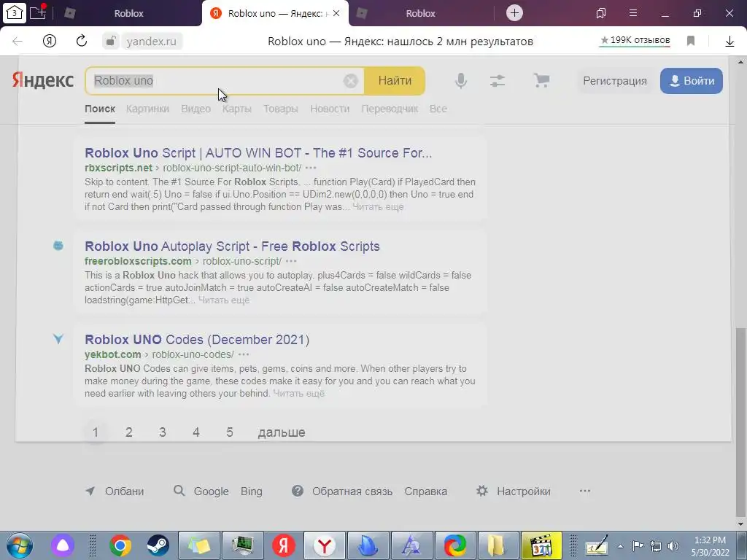Open Steam from the taskbar
This screenshot has height=560, width=747.
pos(158,545)
